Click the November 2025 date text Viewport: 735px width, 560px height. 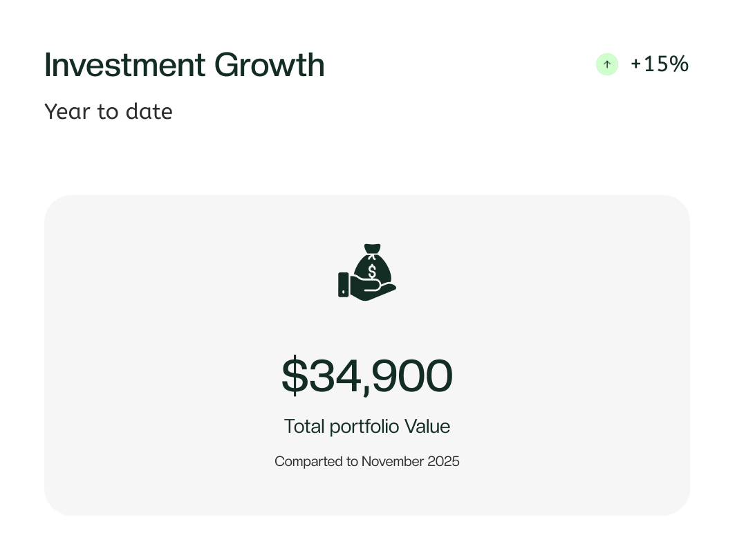point(411,461)
